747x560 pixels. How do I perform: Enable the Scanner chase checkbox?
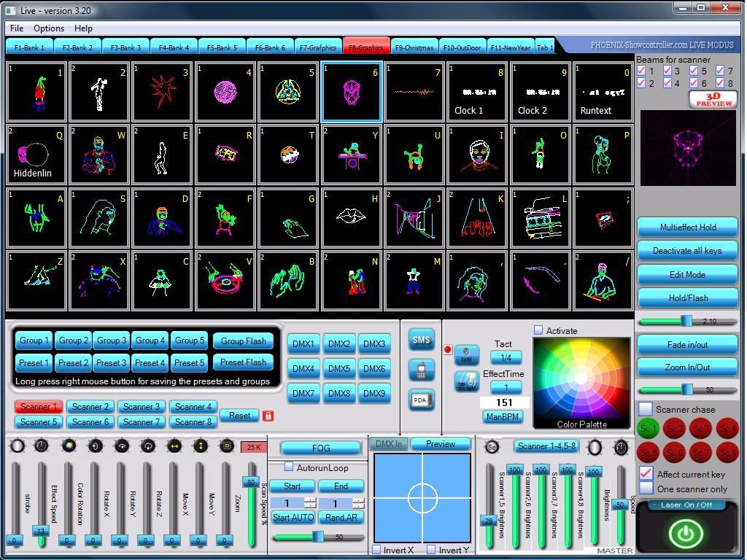(646, 409)
